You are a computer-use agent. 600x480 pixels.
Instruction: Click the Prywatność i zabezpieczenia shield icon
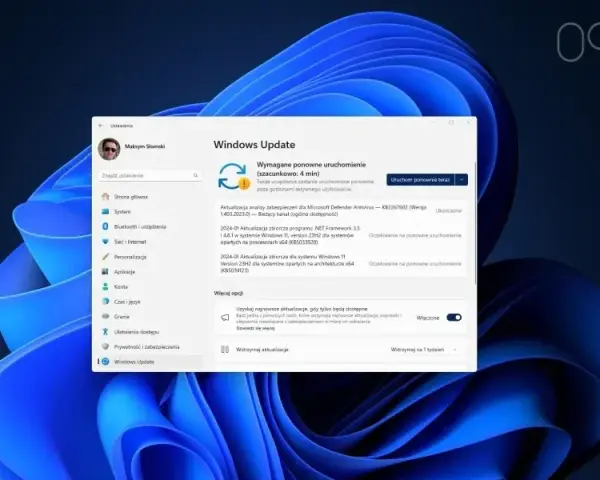pos(106,347)
